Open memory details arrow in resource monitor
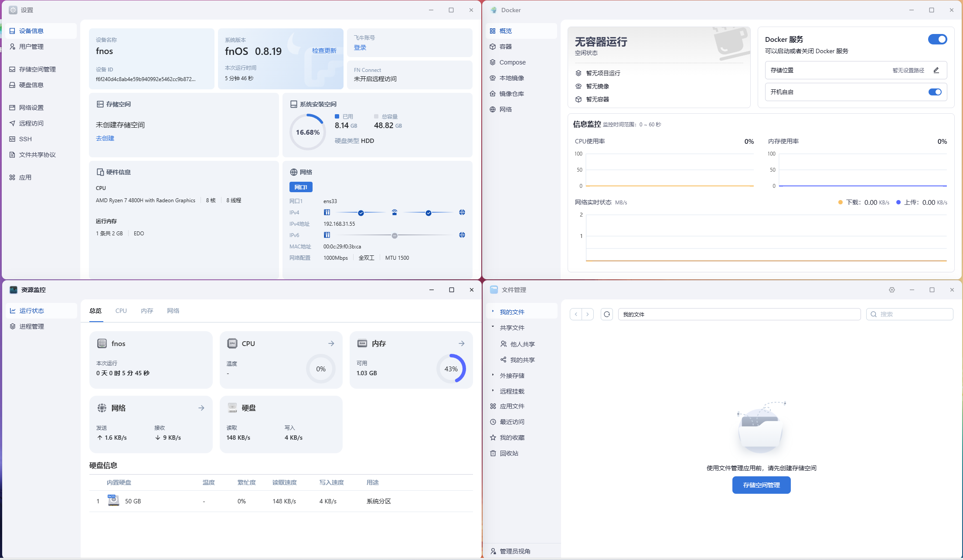This screenshot has width=963, height=560. point(462,343)
